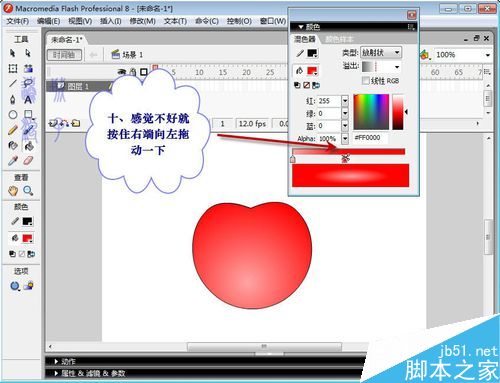Click toolbox Swap Colors icon
The height and width of the screenshot is (383, 500).
(31, 254)
